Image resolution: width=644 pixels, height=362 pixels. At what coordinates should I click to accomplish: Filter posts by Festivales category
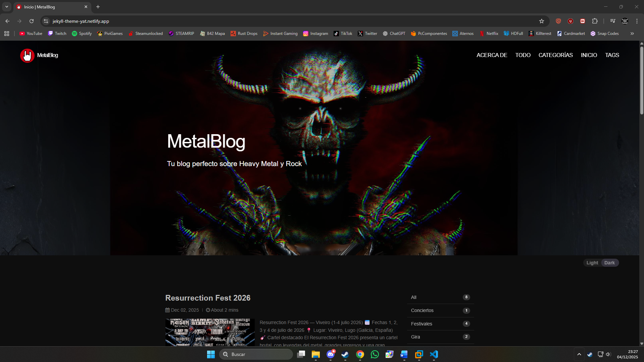click(422, 324)
